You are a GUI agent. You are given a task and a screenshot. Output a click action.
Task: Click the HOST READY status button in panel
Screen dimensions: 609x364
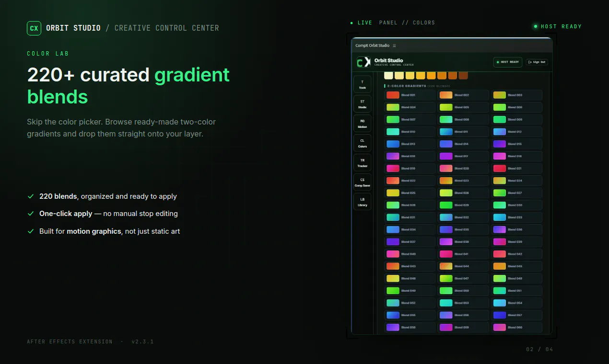[508, 62]
